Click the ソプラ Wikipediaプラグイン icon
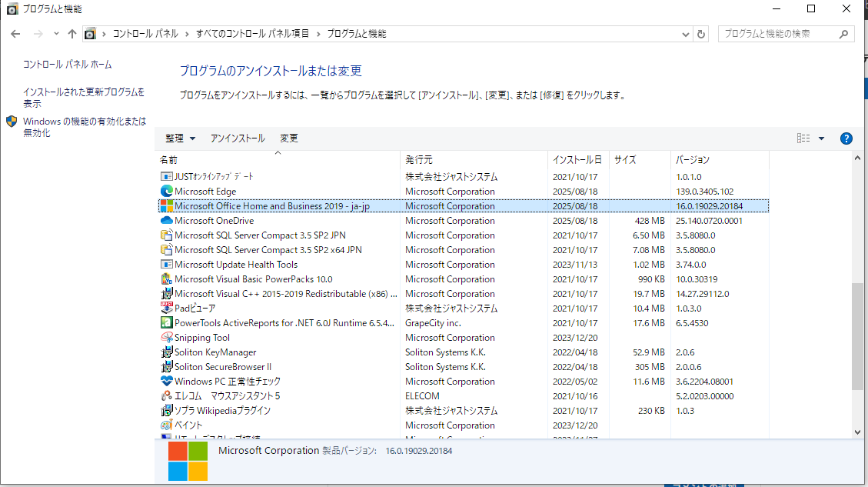This screenshot has width=868, height=487. click(x=166, y=411)
